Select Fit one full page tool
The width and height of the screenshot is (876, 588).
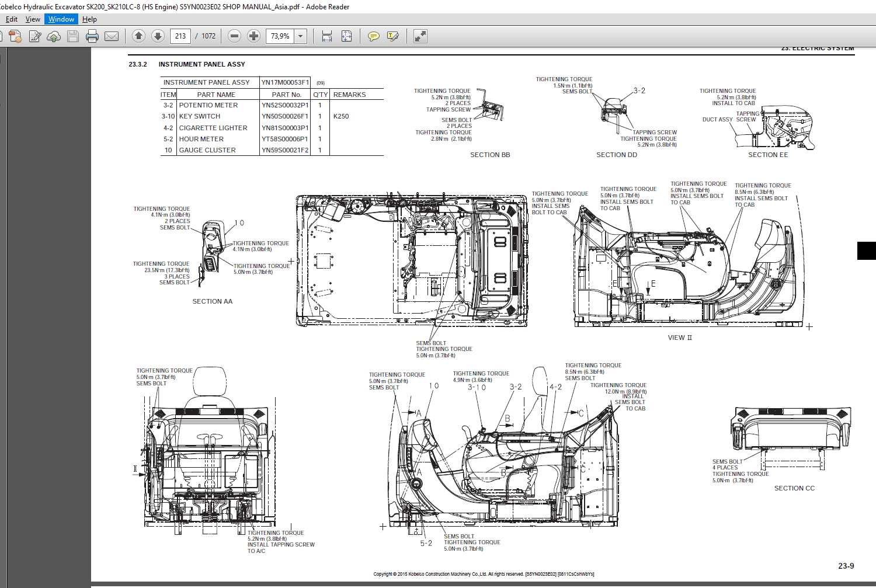coord(346,36)
